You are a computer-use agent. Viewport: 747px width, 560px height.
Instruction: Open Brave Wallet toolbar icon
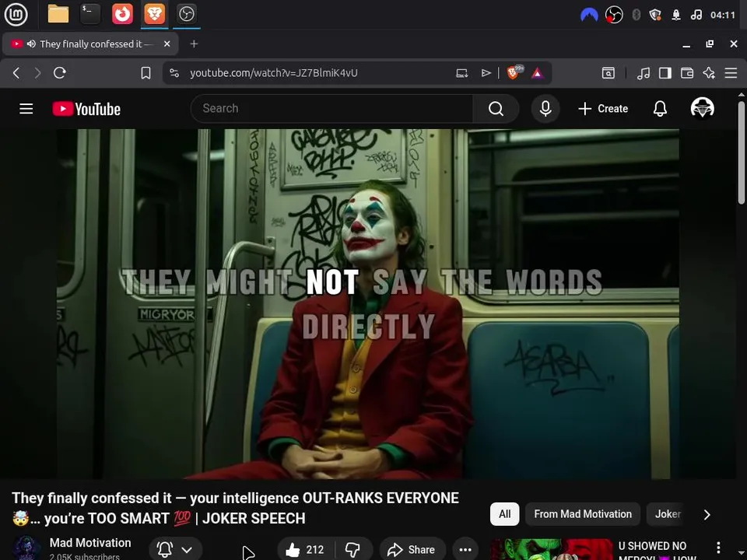[687, 73]
